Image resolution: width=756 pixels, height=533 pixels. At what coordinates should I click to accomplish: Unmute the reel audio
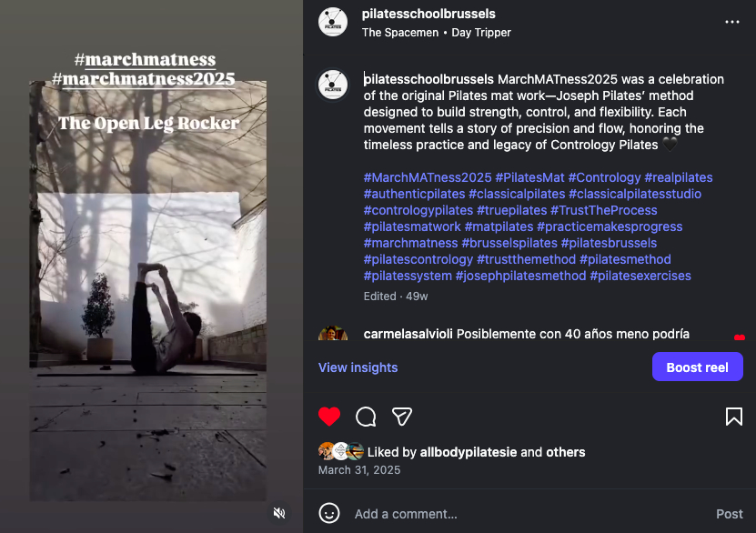279,513
